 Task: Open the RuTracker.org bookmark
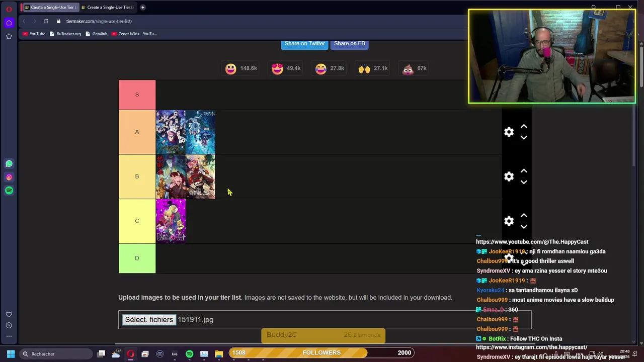(65, 34)
